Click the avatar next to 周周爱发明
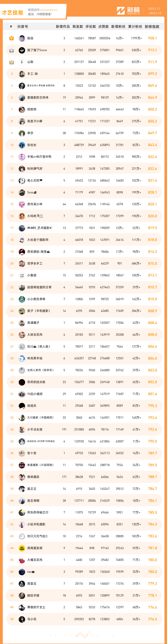The image size is (167, 644). click(22, 548)
